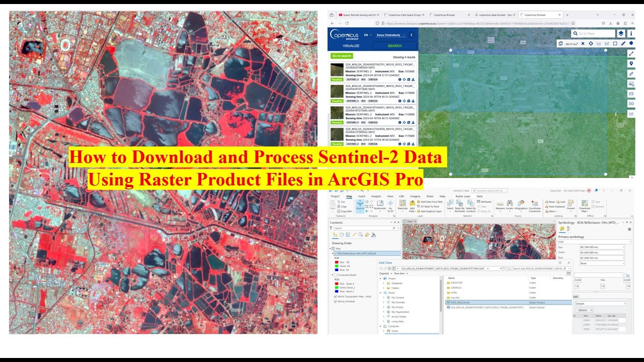644x362 pixels.
Task: Click the Go to Place search field
Action: [593, 34]
